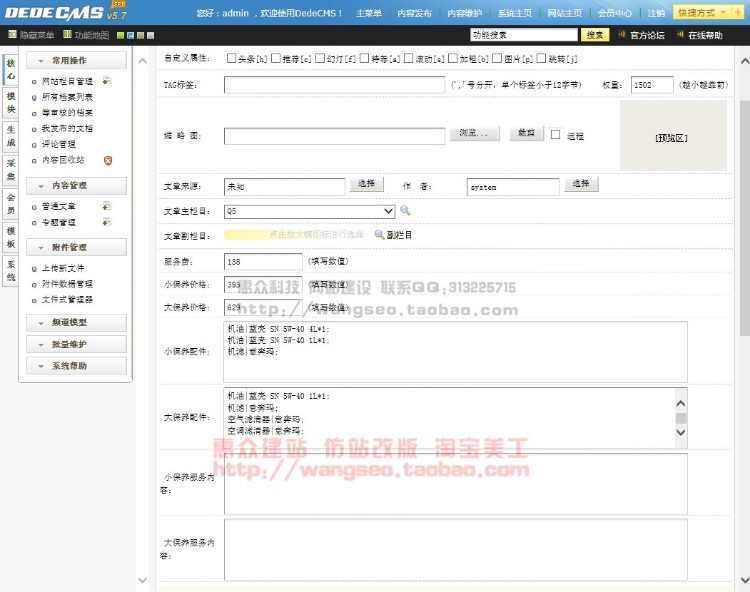Check the 加粗[b] attribute box
The image size is (750, 592).
coord(453,58)
